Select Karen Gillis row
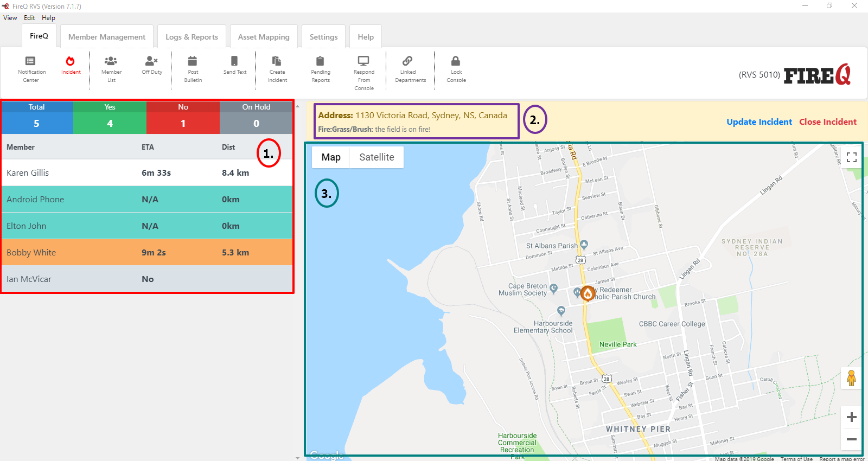868x461 pixels. (147, 172)
